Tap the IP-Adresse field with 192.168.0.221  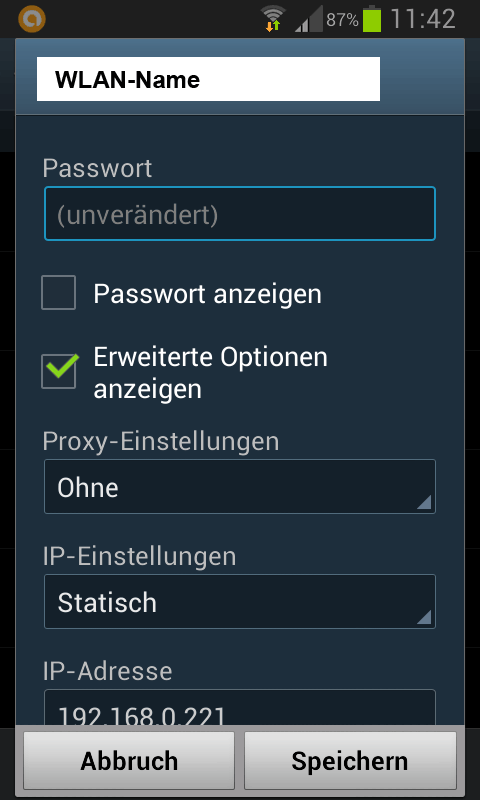240,708
